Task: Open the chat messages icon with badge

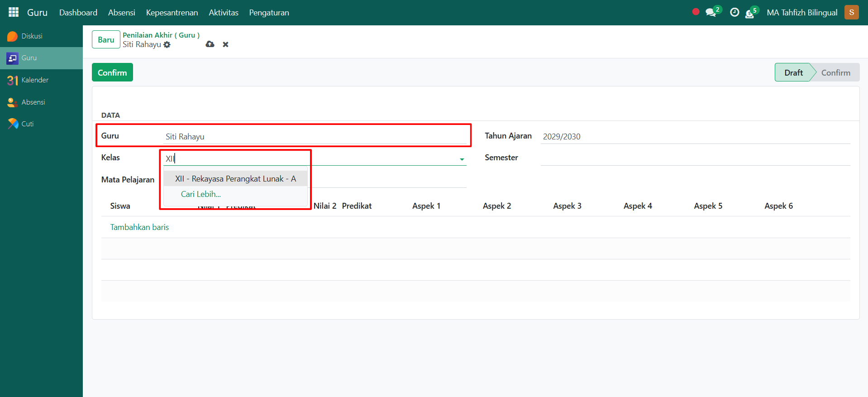Action: click(711, 12)
